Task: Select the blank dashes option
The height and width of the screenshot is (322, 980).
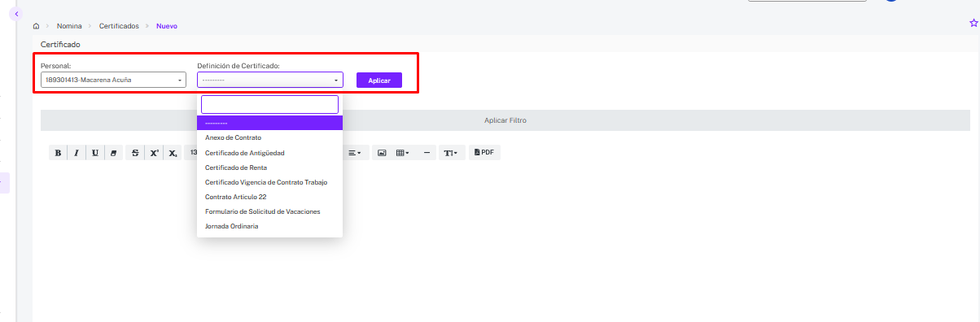Action: [x=269, y=123]
